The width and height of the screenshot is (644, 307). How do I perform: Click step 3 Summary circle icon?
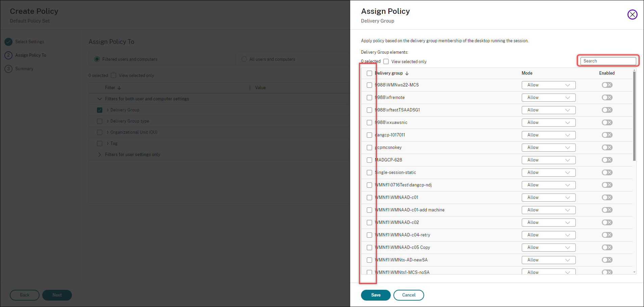point(8,69)
